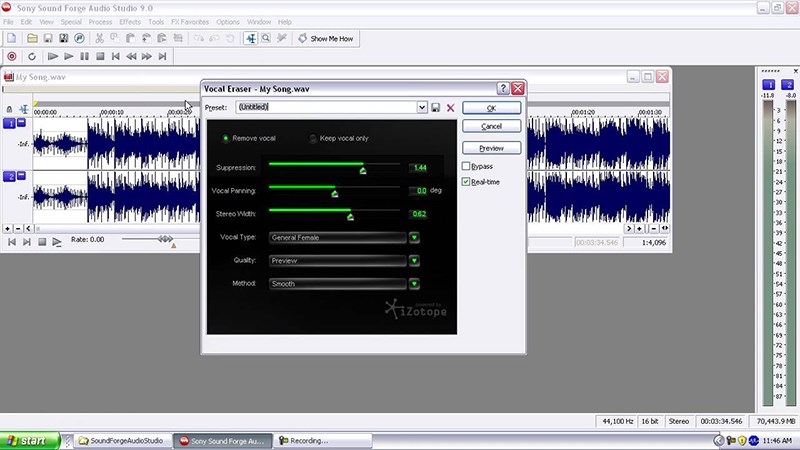Click Rewind in main transport bar

pyautogui.click(x=132, y=57)
